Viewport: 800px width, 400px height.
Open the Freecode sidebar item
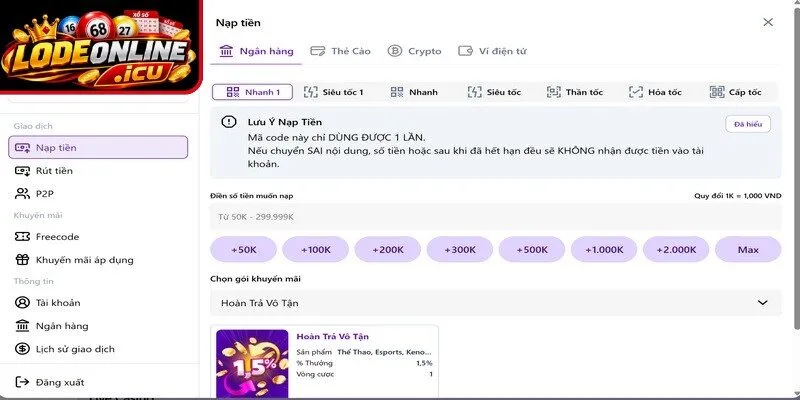click(98, 237)
